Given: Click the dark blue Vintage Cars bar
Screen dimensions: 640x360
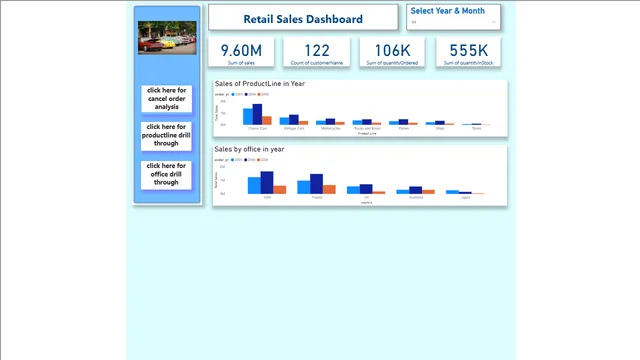Looking at the screenshot, I should (294, 120).
